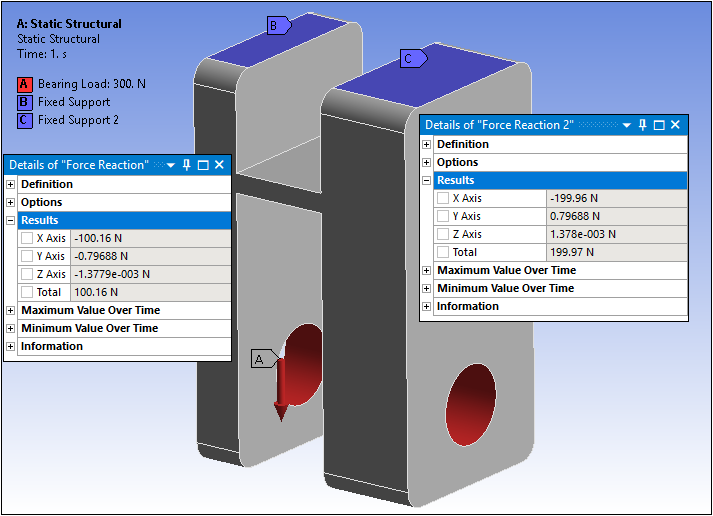Image resolution: width=713 pixels, height=516 pixels.
Task: Select the 1.378e-003 N Z Axis value
Action: (x=617, y=234)
